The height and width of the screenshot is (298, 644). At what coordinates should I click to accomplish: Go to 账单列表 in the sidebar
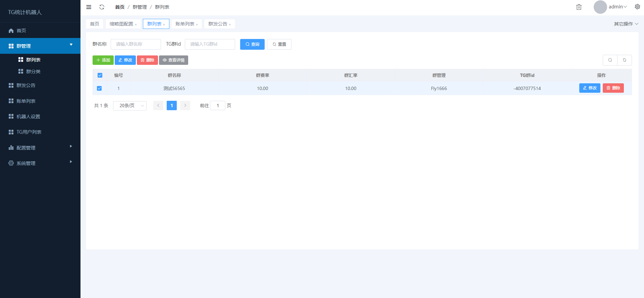tap(40, 101)
